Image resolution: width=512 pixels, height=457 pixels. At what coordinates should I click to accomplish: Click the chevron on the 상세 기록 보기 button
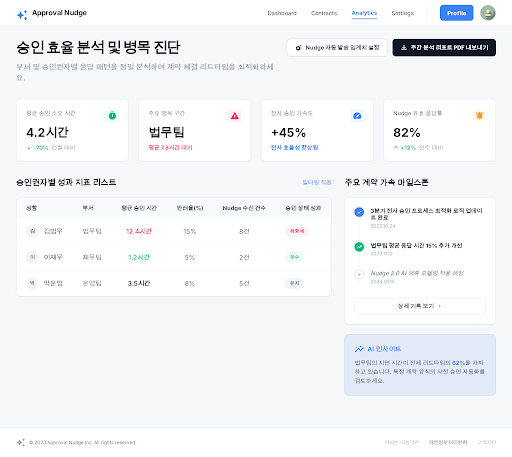tap(439, 306)
